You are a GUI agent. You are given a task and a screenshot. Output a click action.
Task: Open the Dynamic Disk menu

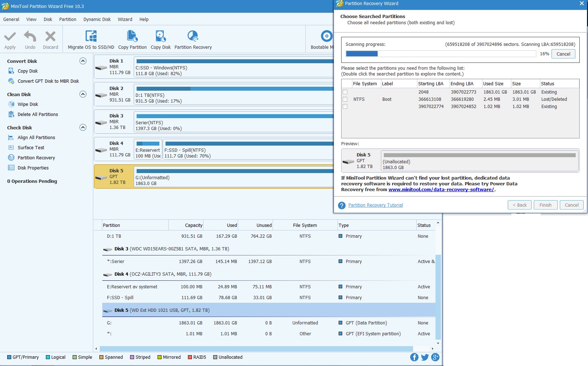click(x=97, y=20)
